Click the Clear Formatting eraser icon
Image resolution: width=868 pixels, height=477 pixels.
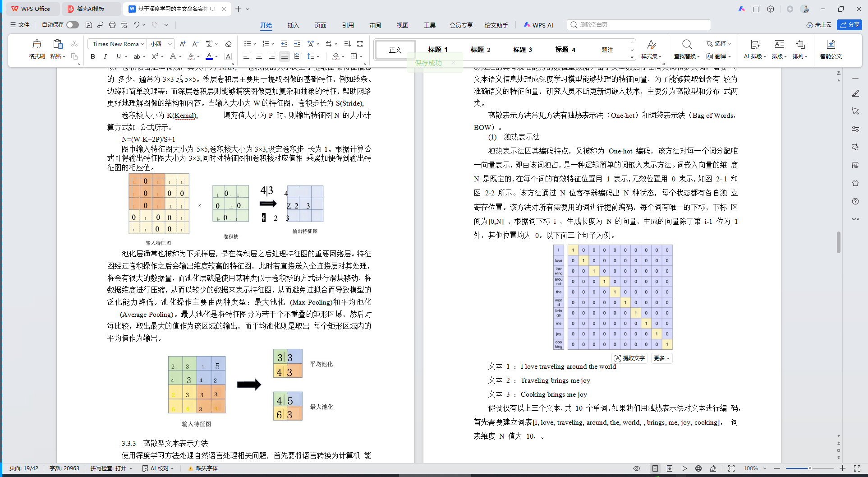coord(228,44)
